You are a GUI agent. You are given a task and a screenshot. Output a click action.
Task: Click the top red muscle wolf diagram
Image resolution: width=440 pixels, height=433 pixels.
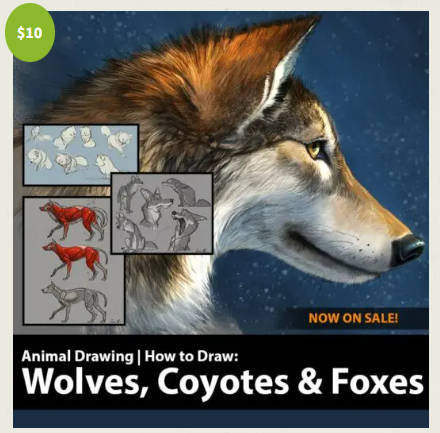(x=74, y=219)
